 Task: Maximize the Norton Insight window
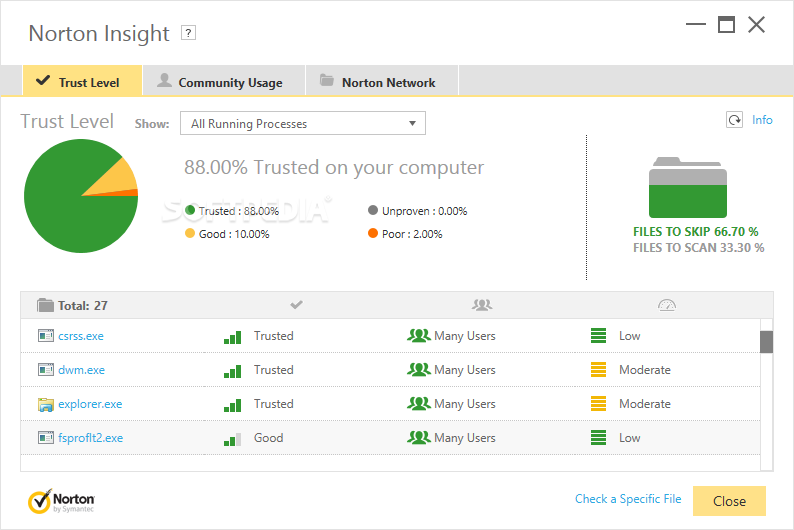pos(726,24)
